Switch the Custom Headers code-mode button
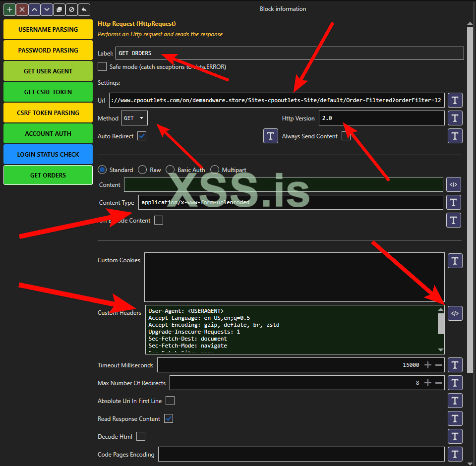The width and height of the screenshot is (476, 466). (x=455, y=313)
